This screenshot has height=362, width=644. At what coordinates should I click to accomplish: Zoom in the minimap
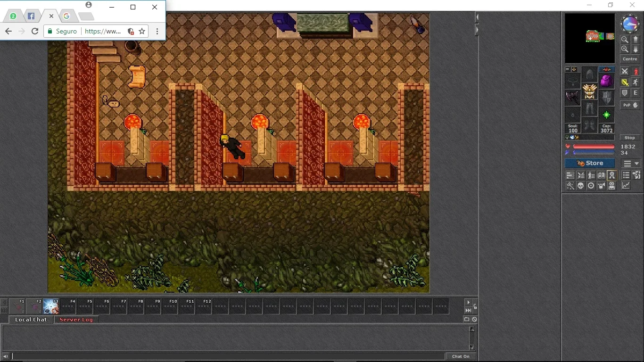(625, 49)
